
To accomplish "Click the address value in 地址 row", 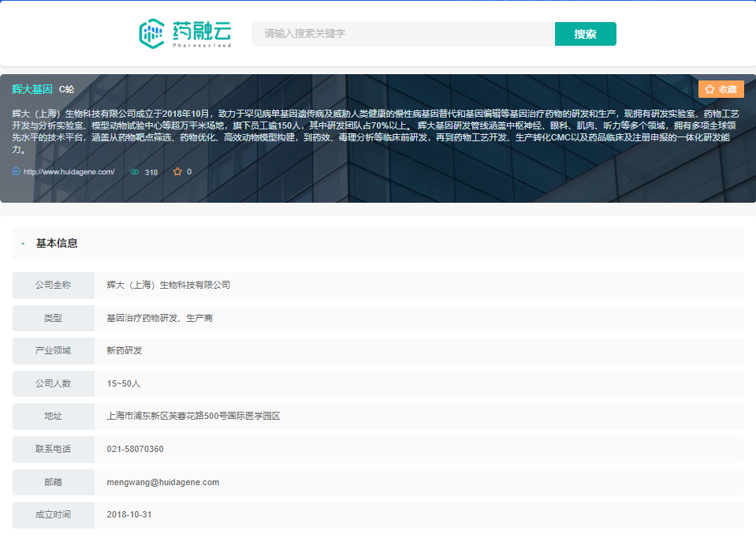I will coord(193,416).
